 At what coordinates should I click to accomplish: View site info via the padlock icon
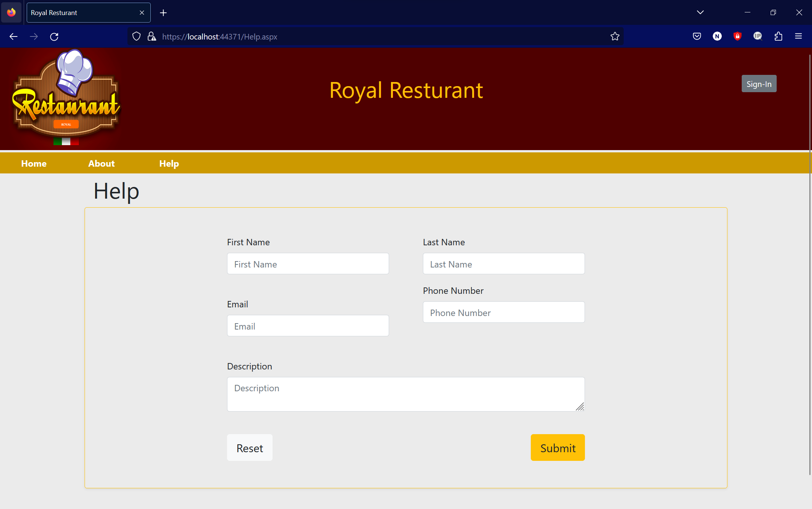pos(151,36)
